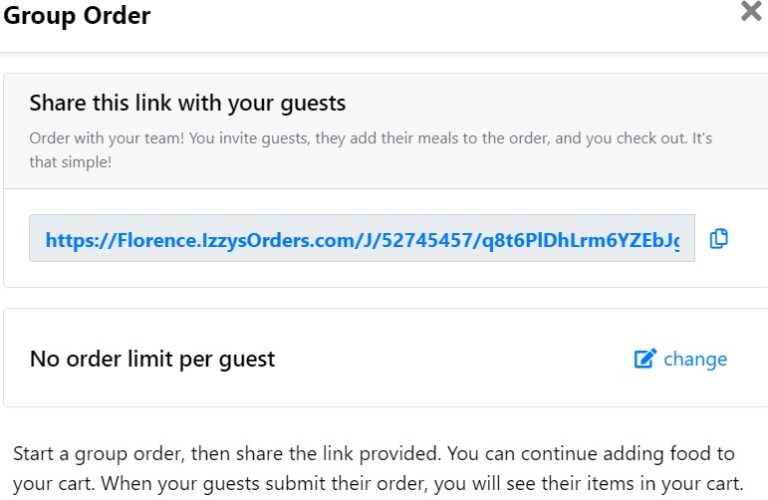The width and height of the screenshot is (768, 500).
Task: Click the pencil edit icon beside change
Action: pyautogui.click(x=645, y=359)
